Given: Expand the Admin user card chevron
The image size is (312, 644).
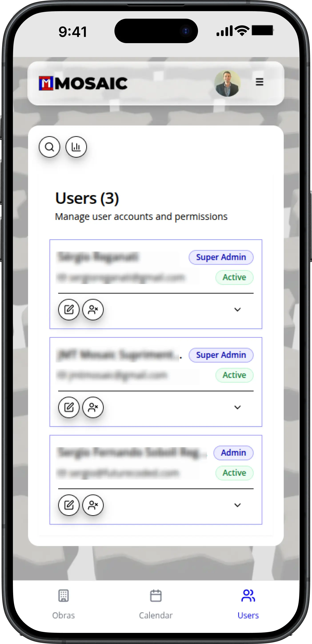Looking at the screenshot, I should point(237,505).
